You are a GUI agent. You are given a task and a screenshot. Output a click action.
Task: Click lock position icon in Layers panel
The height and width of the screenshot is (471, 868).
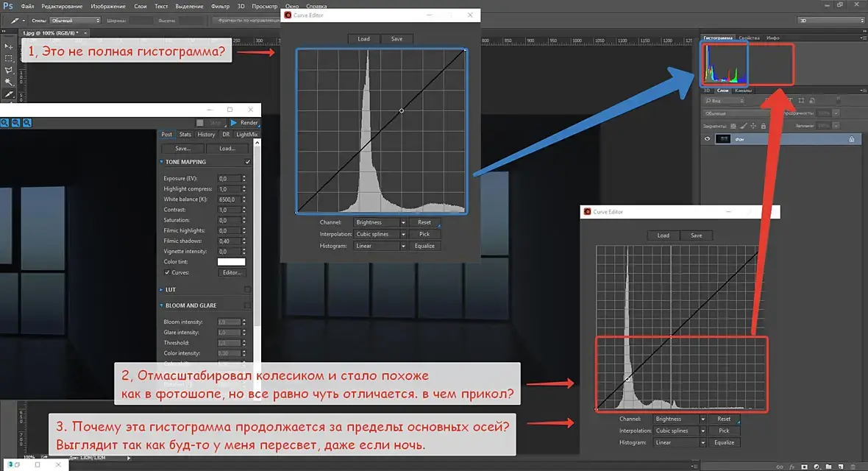(x=753, y=126)
